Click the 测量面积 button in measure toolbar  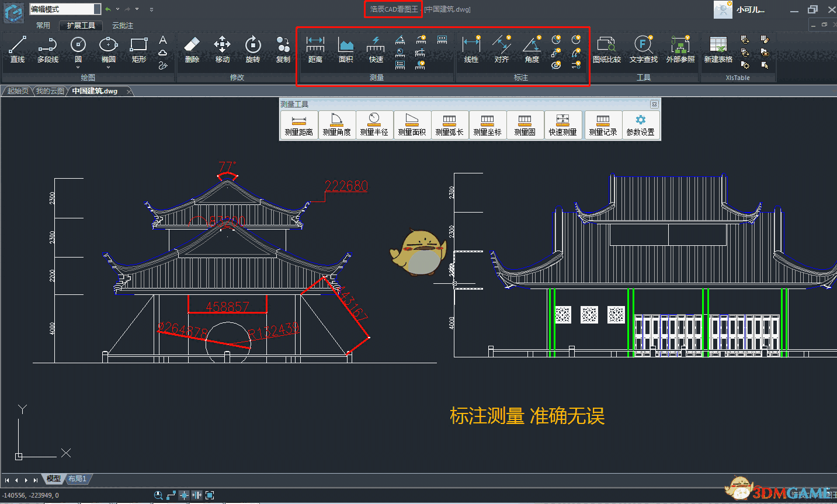(412, 125)
